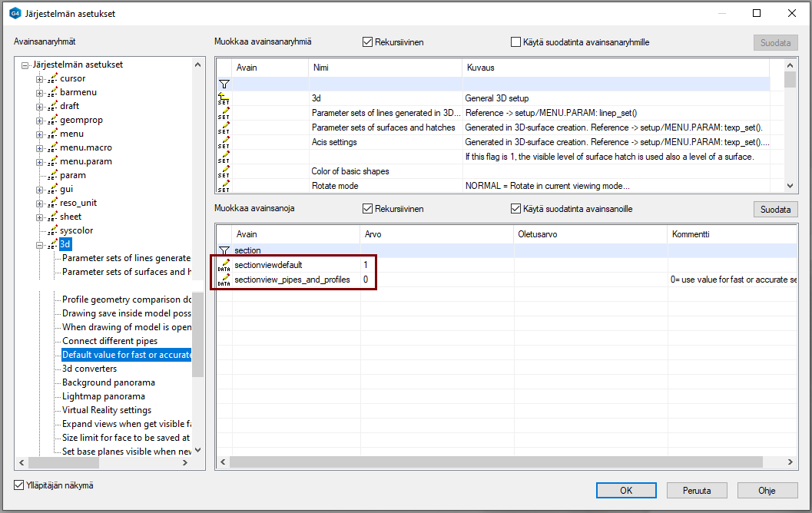The image size is (812, 513).
Task: Toggle Ylläpitäjän näkymä checkbox
Action: pyautogui.click(x=19, y=485)
